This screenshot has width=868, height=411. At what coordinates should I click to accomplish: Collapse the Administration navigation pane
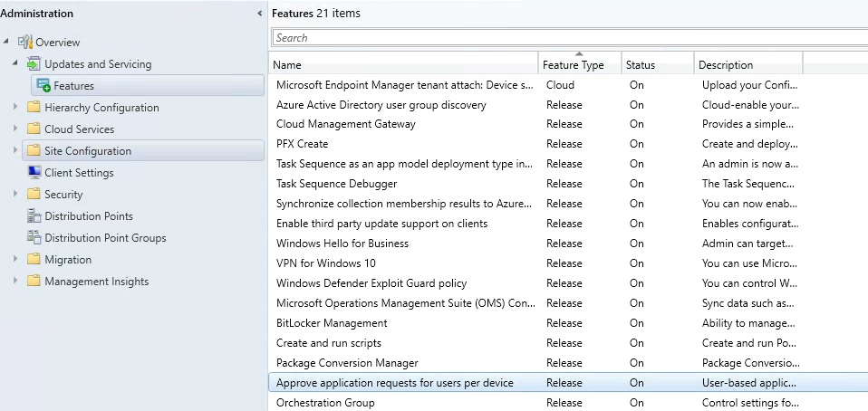pos(260,14)
